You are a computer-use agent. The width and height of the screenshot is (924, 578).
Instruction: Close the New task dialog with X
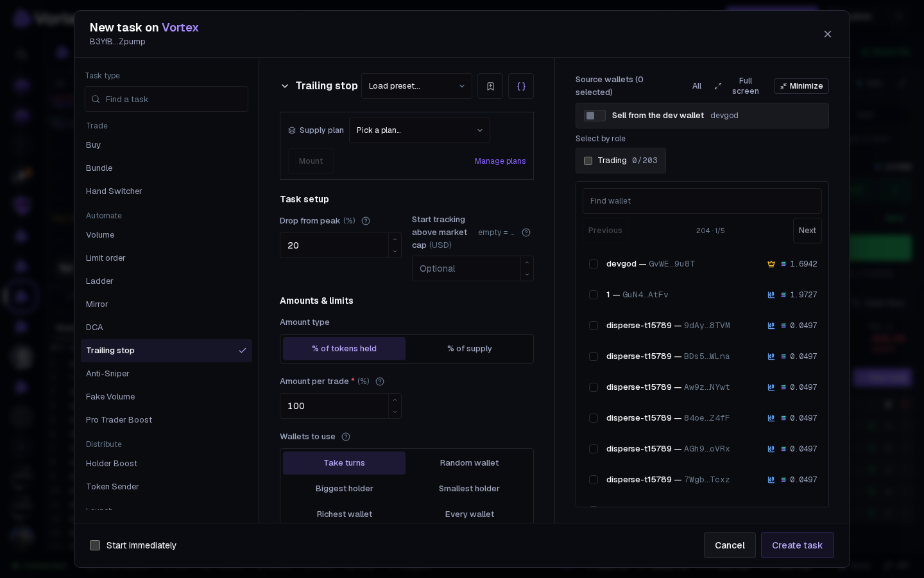pos(828,34)
